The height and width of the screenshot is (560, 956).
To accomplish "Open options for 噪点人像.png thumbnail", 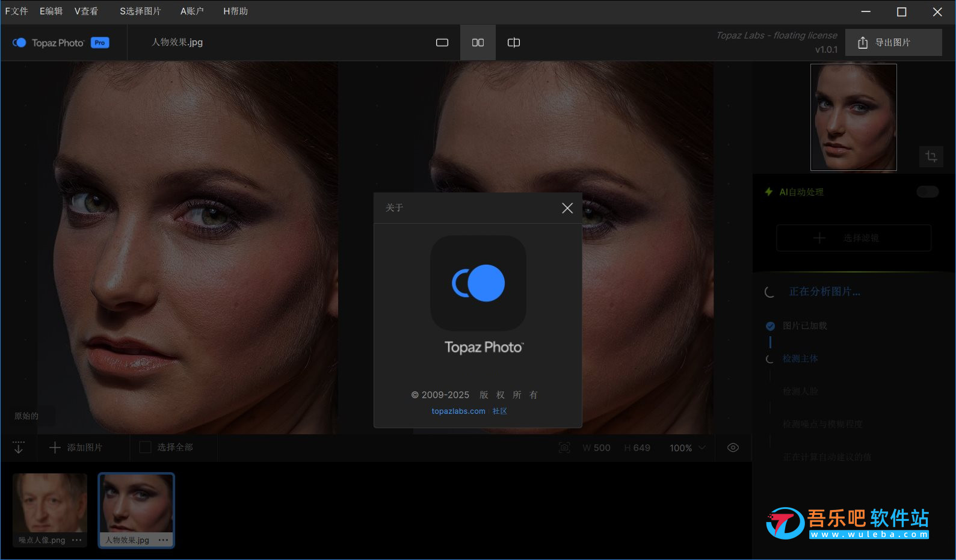I will [x=76, y=540].
